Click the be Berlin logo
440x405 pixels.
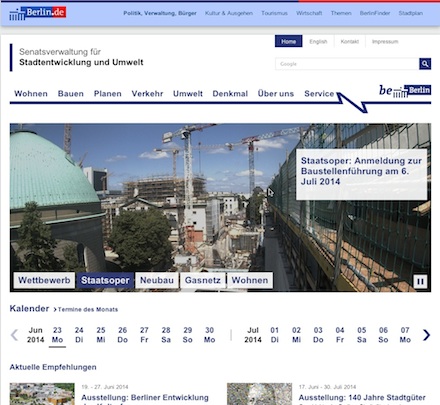(405, 91)
